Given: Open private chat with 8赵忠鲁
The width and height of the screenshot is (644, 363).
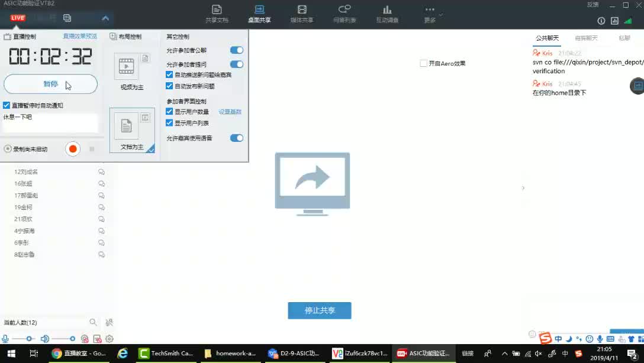Looking at the screenshot, I should click(x=101, y=255).
